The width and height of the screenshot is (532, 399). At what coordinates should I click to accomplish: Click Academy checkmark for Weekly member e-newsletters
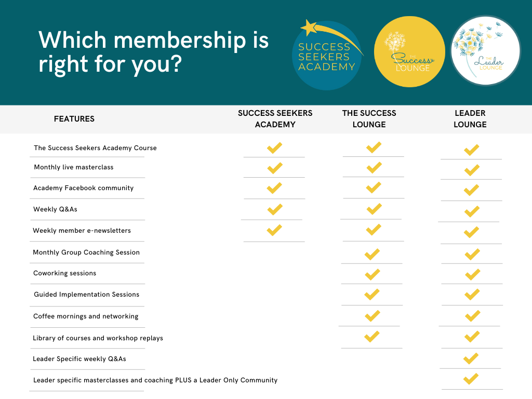pyautogui.click(x=274, y=230)
